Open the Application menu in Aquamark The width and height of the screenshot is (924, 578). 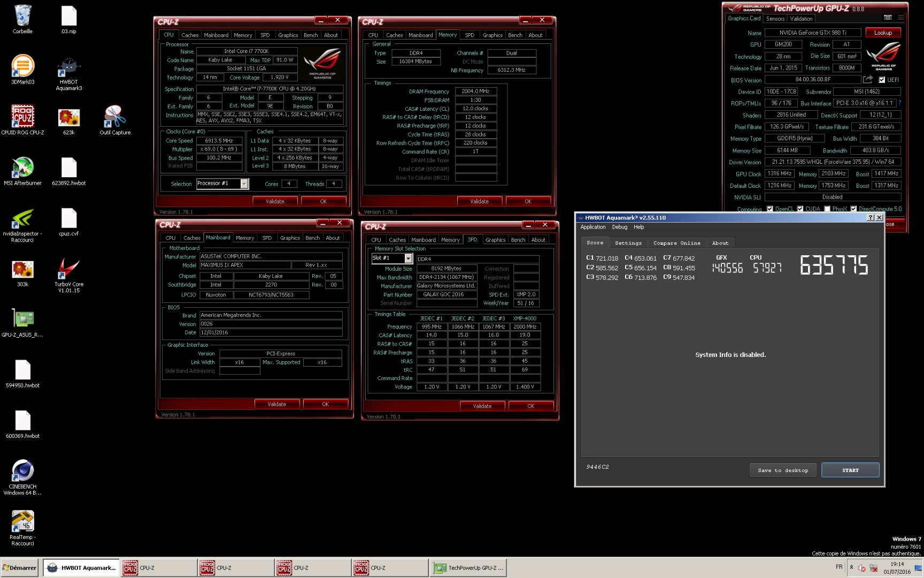(593, 227)
